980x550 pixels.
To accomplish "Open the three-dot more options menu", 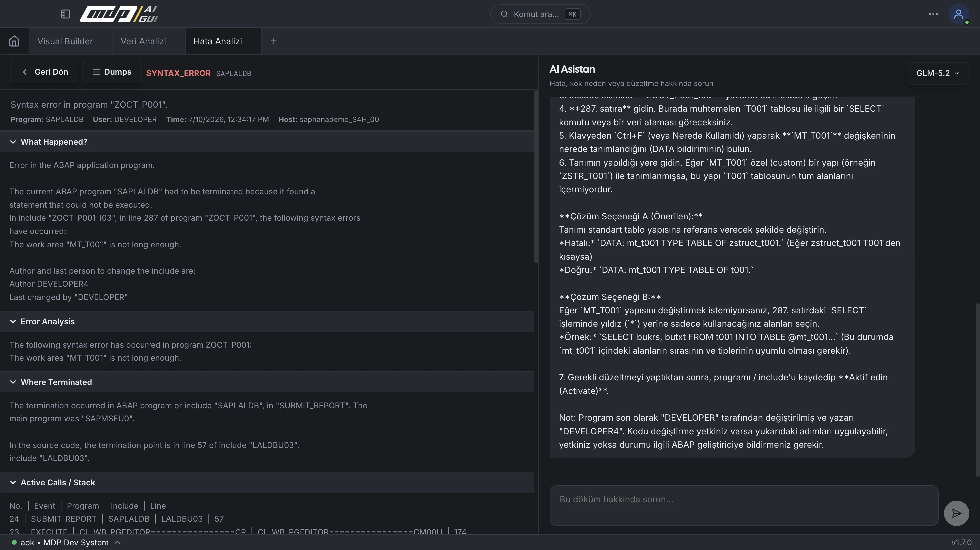I will (x=933, y=14).
